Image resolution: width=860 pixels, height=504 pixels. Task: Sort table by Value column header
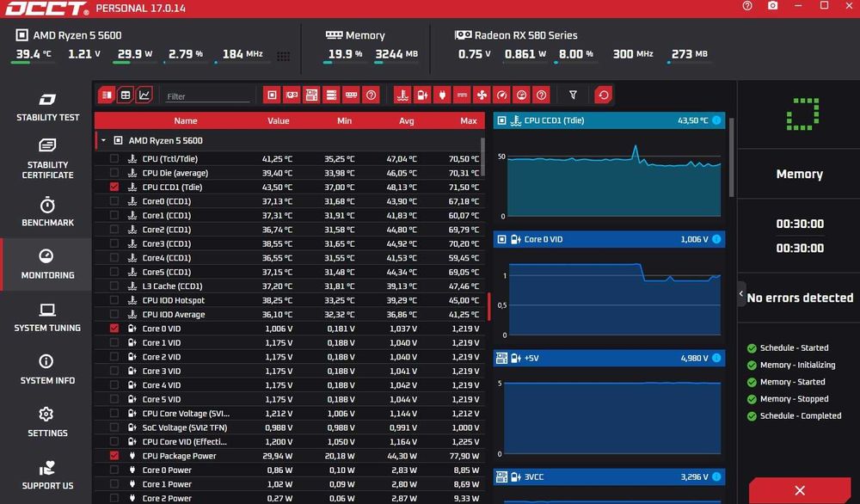coord(278,120)
